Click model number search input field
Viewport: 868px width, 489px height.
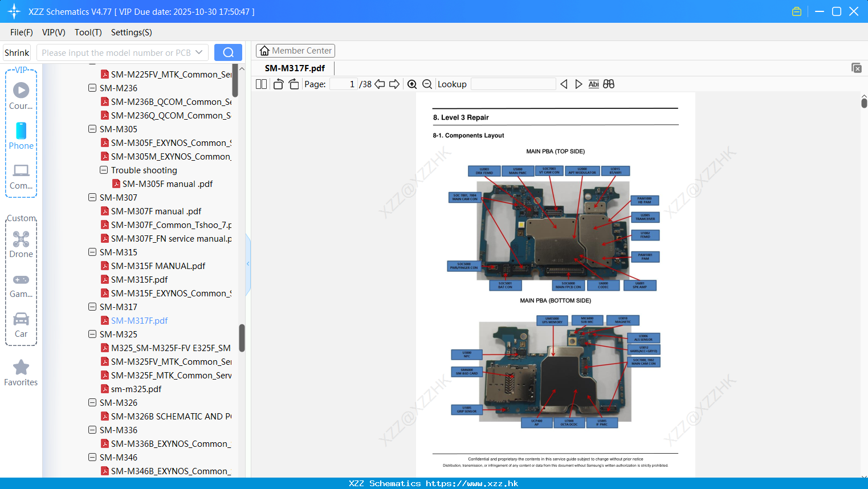click(x=116, y=52)
